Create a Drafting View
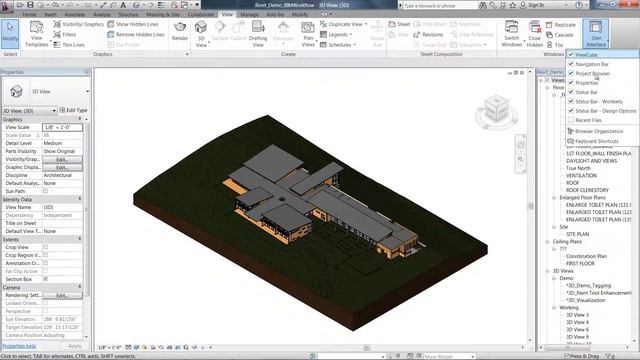640x360 pixels. coord(258,34)
